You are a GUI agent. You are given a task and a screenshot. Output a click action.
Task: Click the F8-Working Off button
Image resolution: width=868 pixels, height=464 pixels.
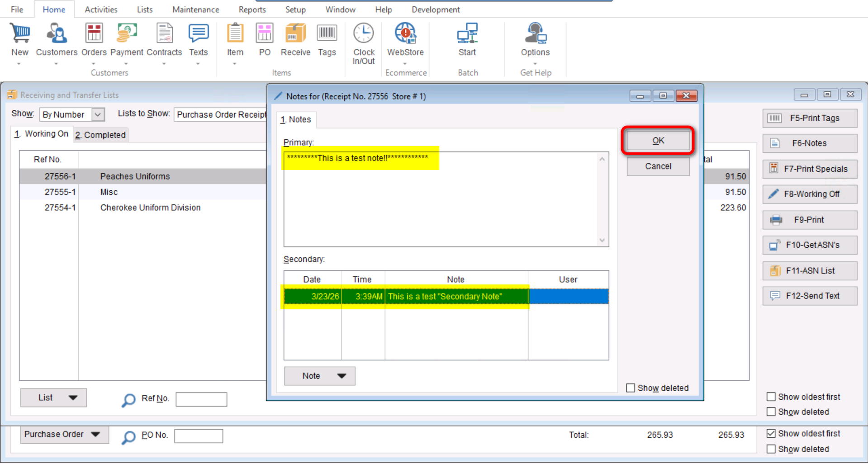(x=809, y=194)
